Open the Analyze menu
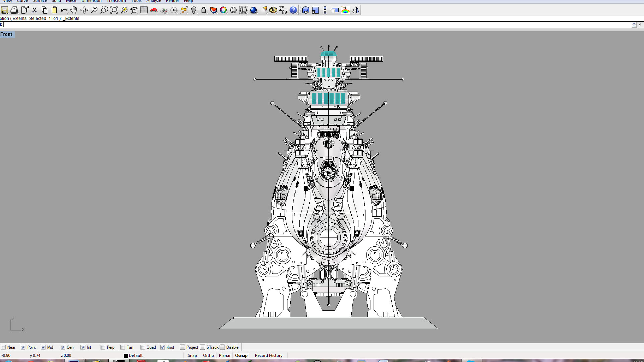This screenshot has width=644, height=362. tap(154, 1)
